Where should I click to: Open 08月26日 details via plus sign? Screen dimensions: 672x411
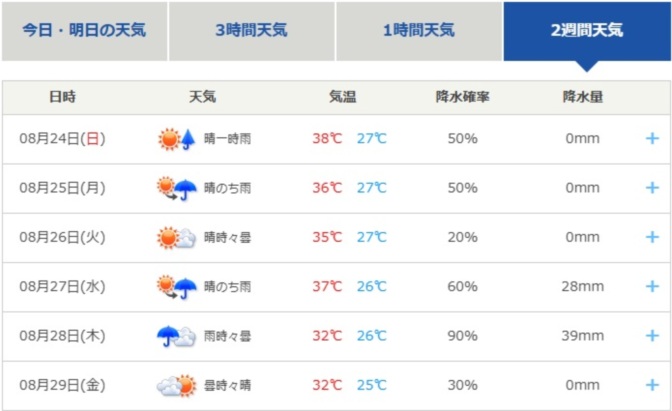(652, 237)
